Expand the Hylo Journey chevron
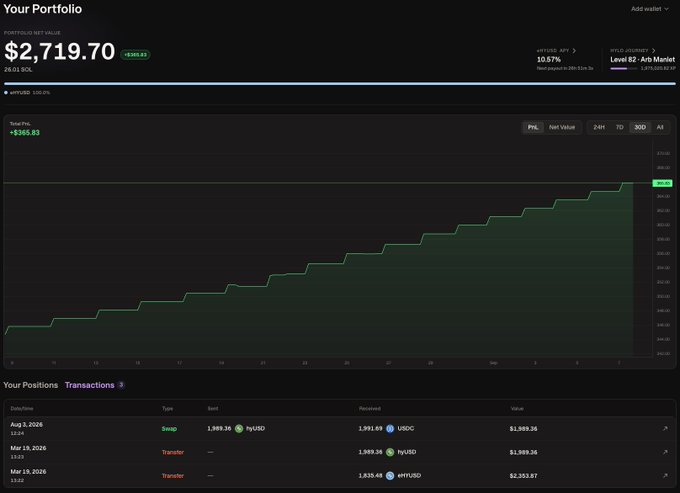Image resolution: width=680 pixels, height=493 pixels. point(654,51)
